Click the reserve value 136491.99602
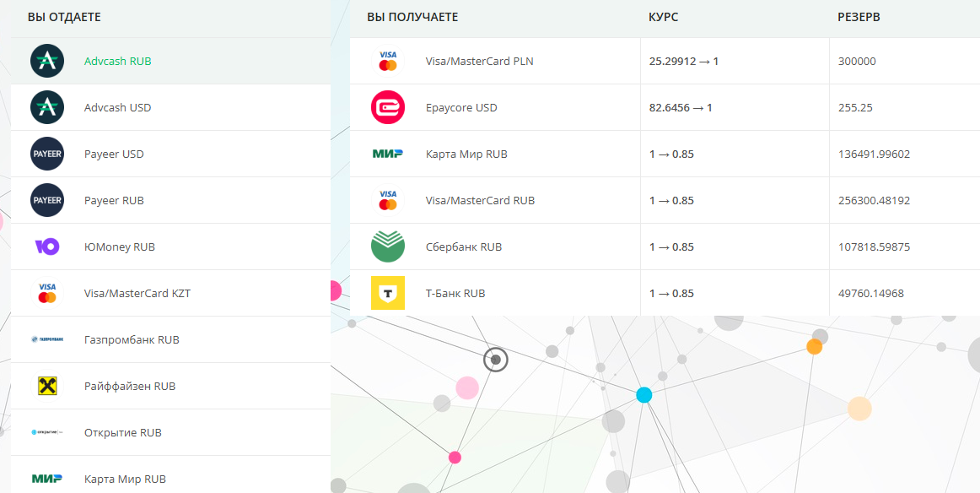This screenshot has height=493, width=980. click(874, 154)
